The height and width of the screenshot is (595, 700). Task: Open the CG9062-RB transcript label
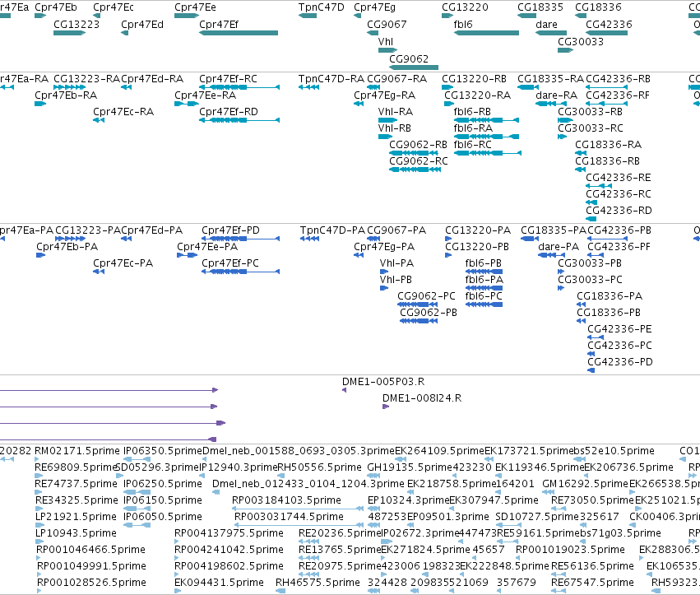tap(419, 145)
